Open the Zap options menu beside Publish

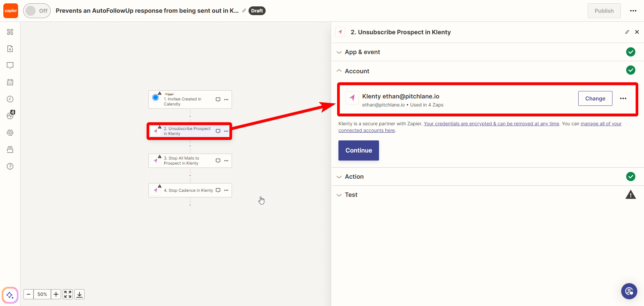click(633, 11)
